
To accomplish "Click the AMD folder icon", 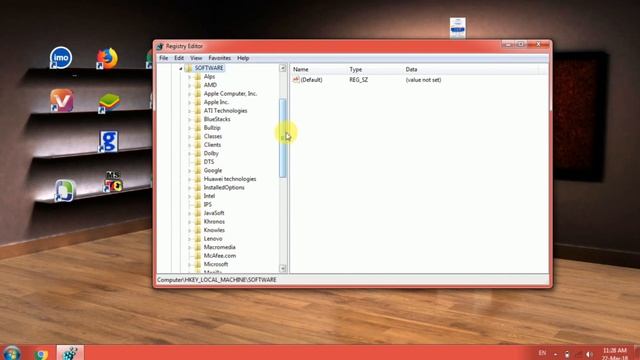I will tap(198, 85).
